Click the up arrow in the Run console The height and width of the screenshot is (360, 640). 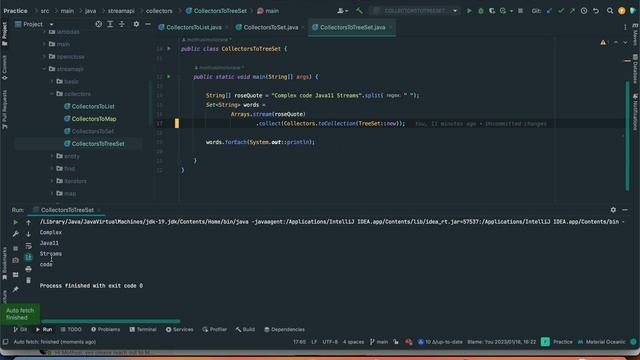(29, 222)
